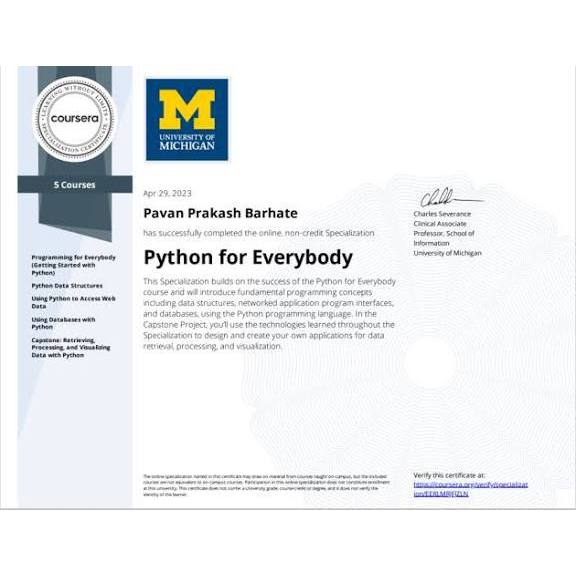The height and width of the screenshot is (576, 576).
Task: Select the date 'Apr 29, 2023'
Action: click(167, 193)
